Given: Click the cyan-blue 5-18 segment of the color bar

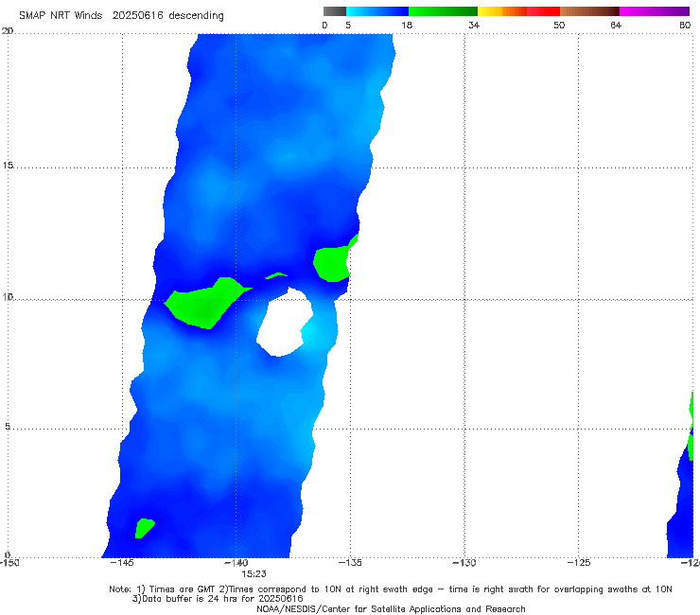Looking at the screenshot, I should pos(377,11).
